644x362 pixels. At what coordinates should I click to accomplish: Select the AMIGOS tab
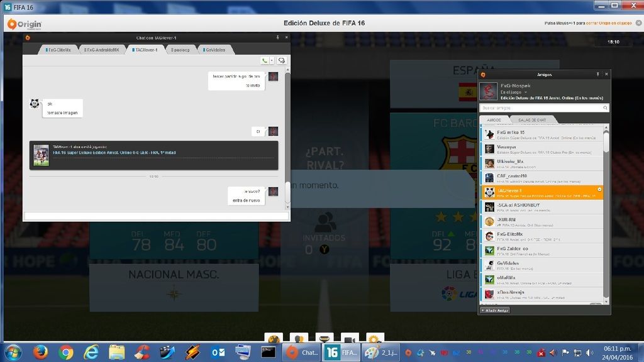[x=494, y=120]
